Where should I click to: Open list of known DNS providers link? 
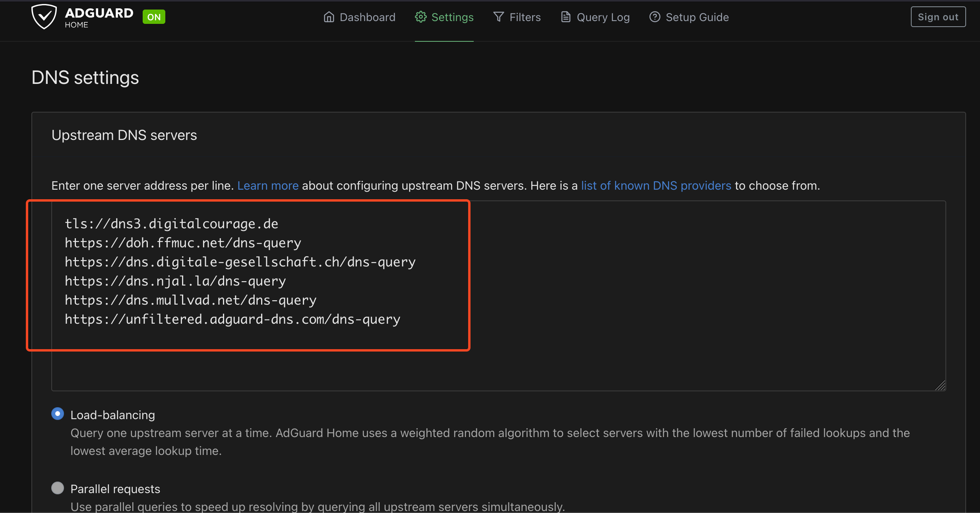(656, 186)
